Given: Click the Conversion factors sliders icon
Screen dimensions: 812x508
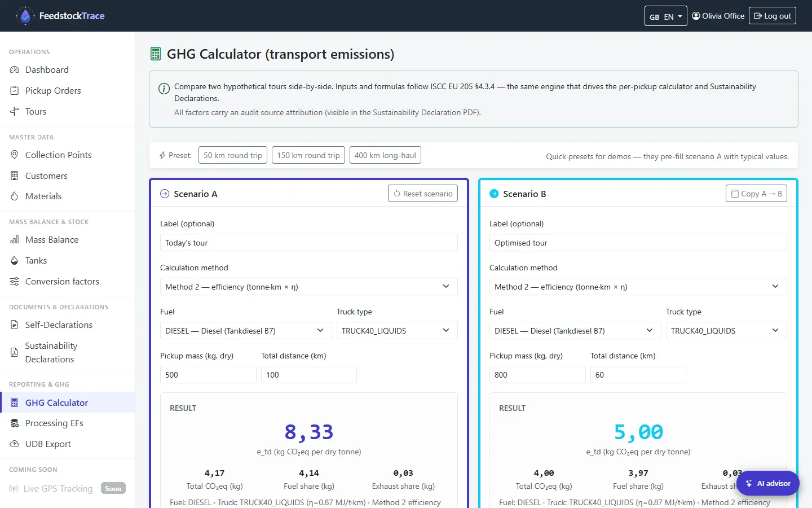Looking at the screenshot, I should click(x=15, y=282).
